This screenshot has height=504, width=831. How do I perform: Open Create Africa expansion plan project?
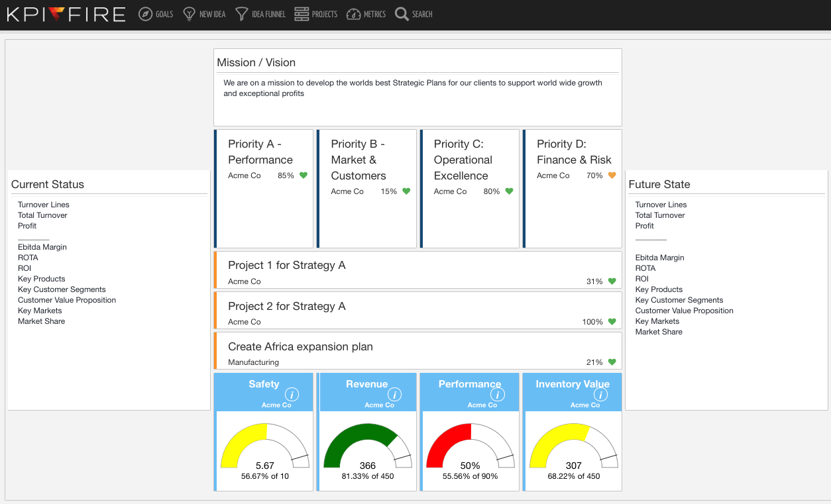pyautogui.click(x=300, y=346)
